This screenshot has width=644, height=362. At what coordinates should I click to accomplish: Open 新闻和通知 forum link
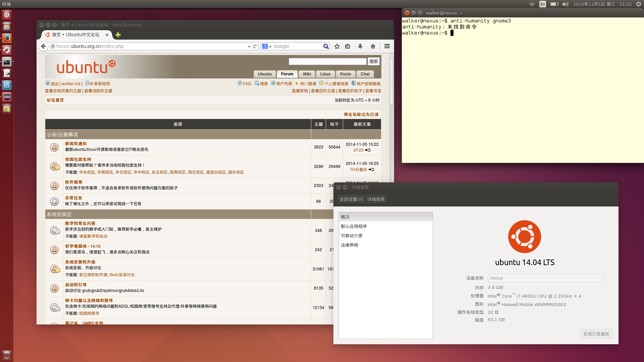(76, 144)
